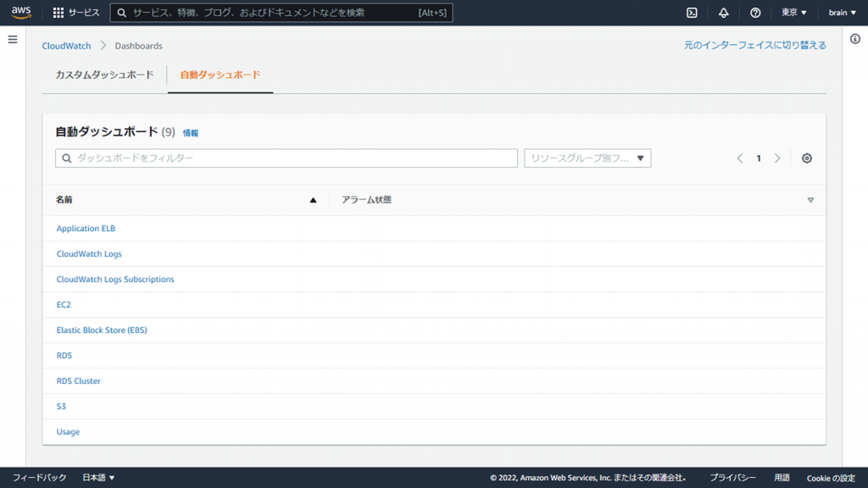Open the プライバシー footer link
This screenshot has width=868, height=488.
[x=733, y=478]
